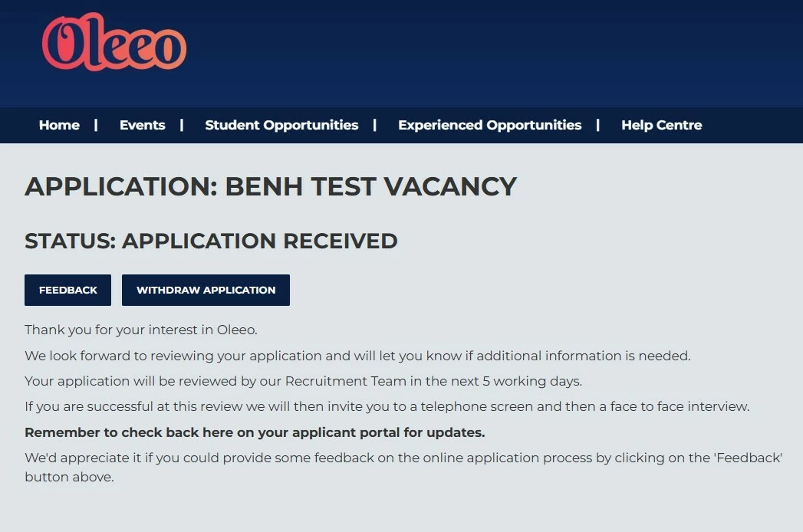Click the telephone screen and interview sentence
Viewport: 803px width, 532px height.
(x=387, y=406)
